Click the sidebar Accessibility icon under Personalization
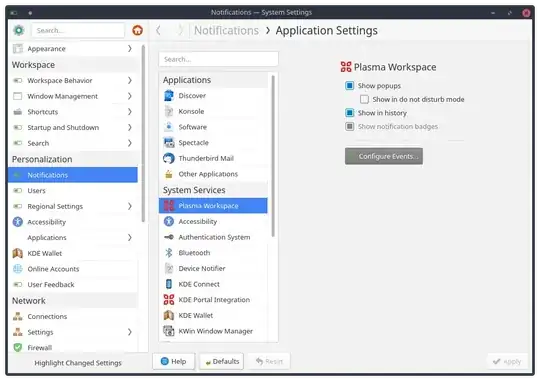Screen dimensions: 540x381 (x=18, y=222)
